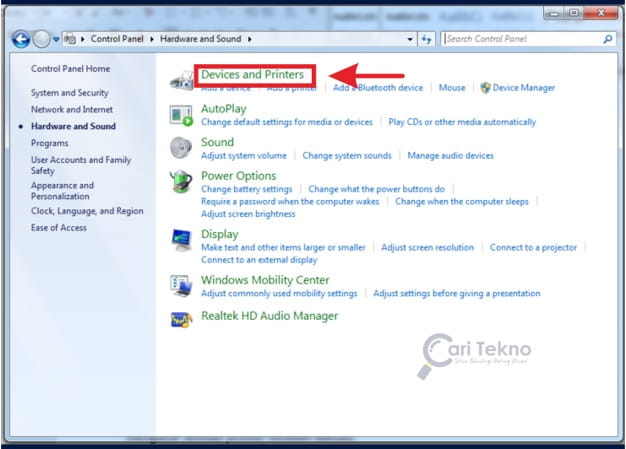The height and width of the screenshot is (449, 626).
Task: Click the Realtek HD Audio Manager icon
Action: point(181,320)
